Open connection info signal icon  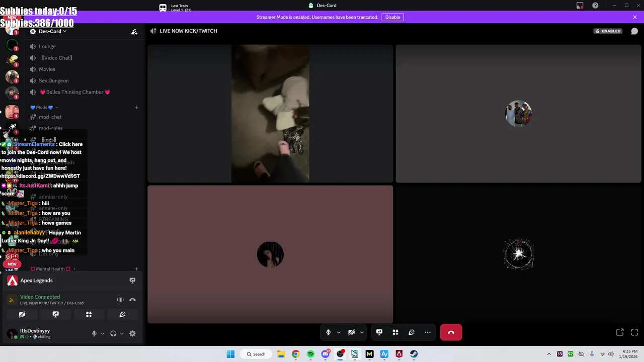tap(12, 300)
